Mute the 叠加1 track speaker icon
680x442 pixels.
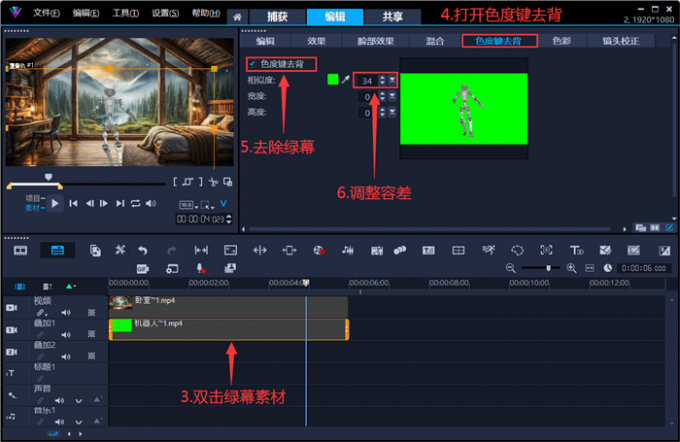click(x=66, y=335)
